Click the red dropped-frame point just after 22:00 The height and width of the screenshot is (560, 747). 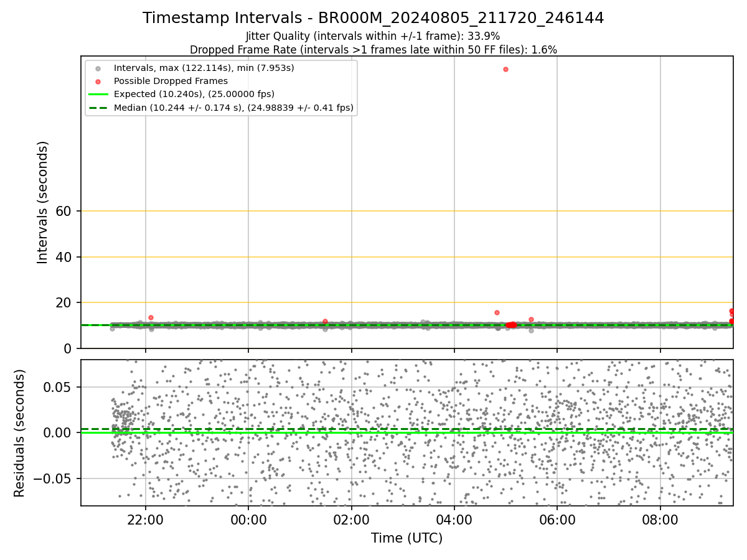coord(151,317)
